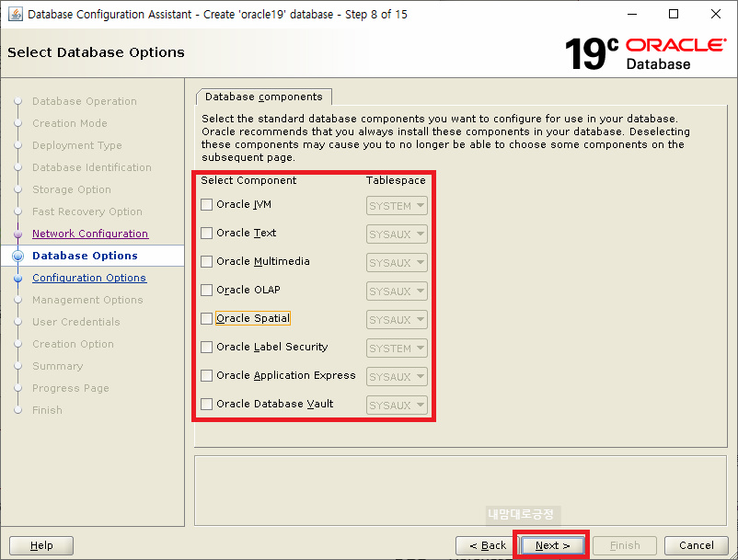The height and width of the screenshot is (560, 738).
Task: Open the Oracle Text tablespace dropdown
Action: point(397,234)
